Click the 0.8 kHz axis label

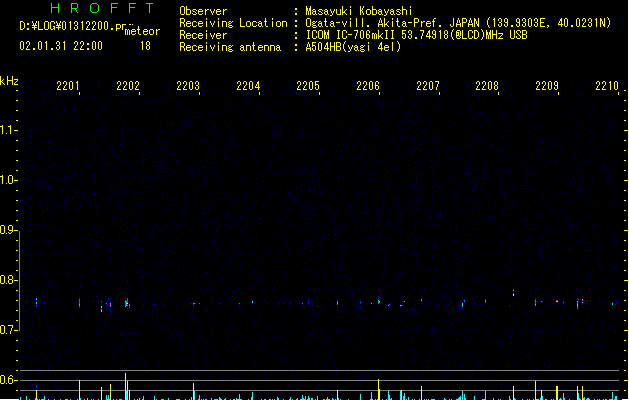coord(8,280)
